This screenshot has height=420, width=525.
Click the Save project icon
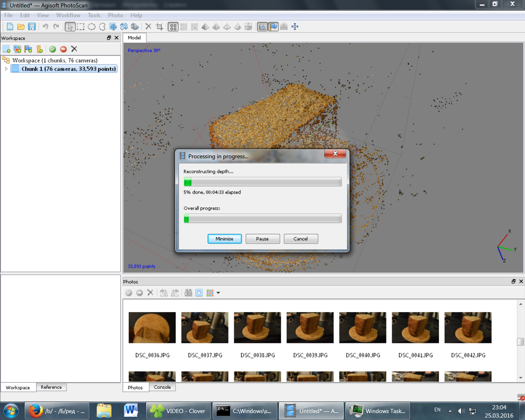32,27
